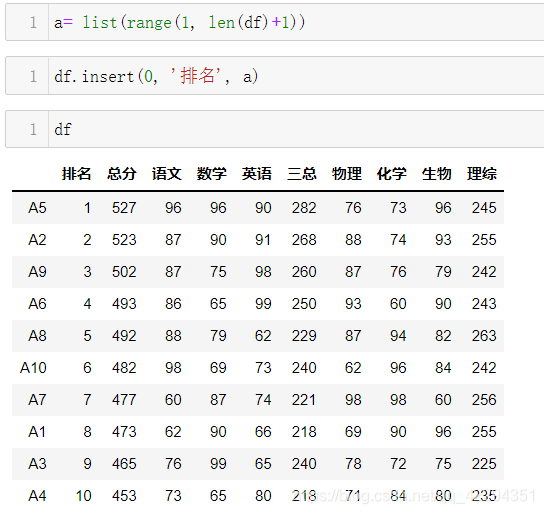Click 三总 value 282 in row A5

304,208
